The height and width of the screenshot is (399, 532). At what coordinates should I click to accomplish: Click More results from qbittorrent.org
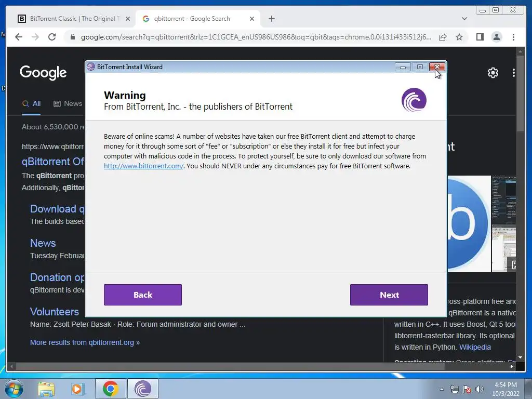(85, 342)
